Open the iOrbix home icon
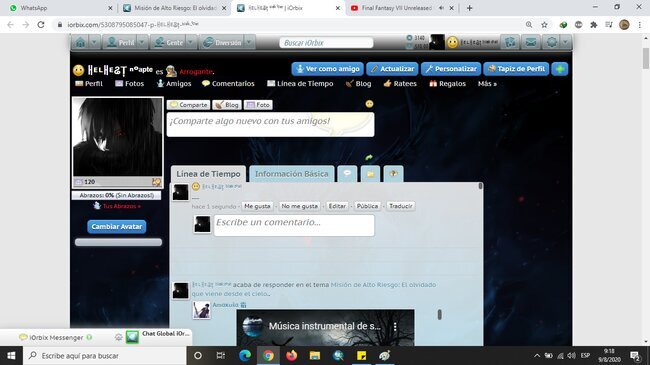This screenshot has width=650, height=365. coord(80,42)
